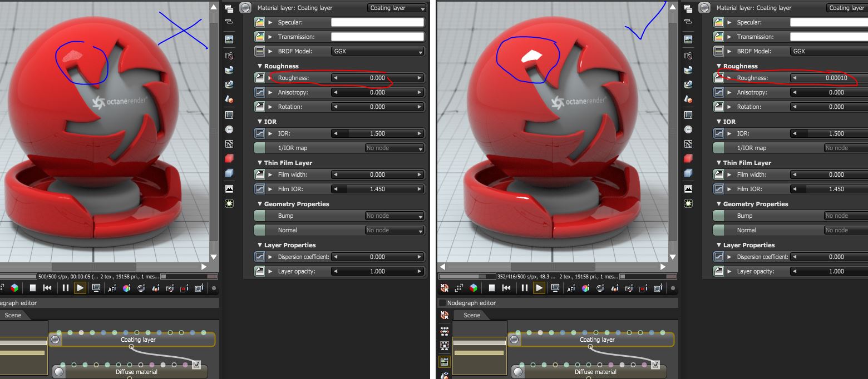Click BRDF Model GGX dropdown in right panel

click(829, 51)
